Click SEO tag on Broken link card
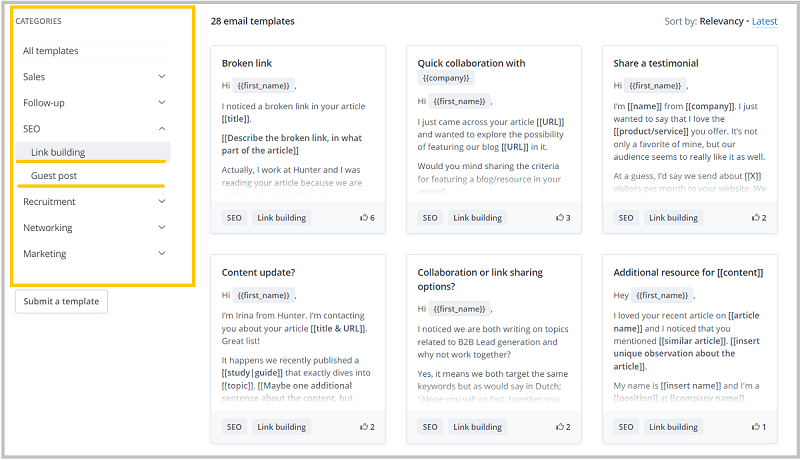The image size is (800, 460). pyautogui.click(x=234, y=218)
